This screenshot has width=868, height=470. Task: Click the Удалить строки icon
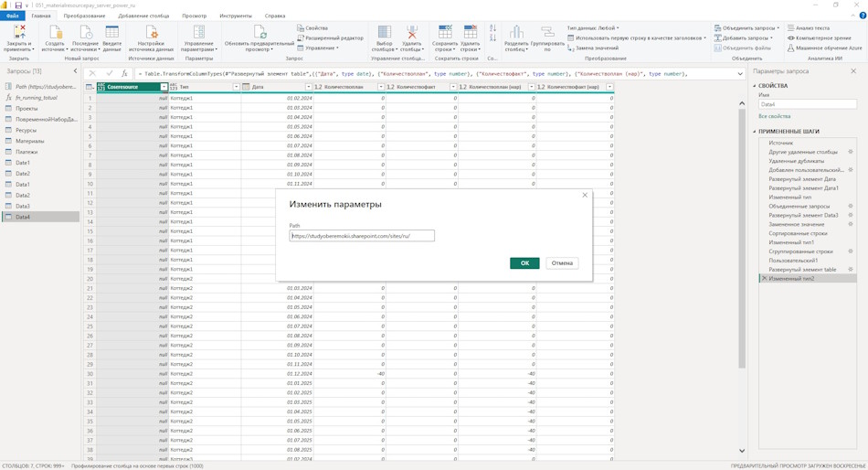pyautogui.click(x=470, y=32)
